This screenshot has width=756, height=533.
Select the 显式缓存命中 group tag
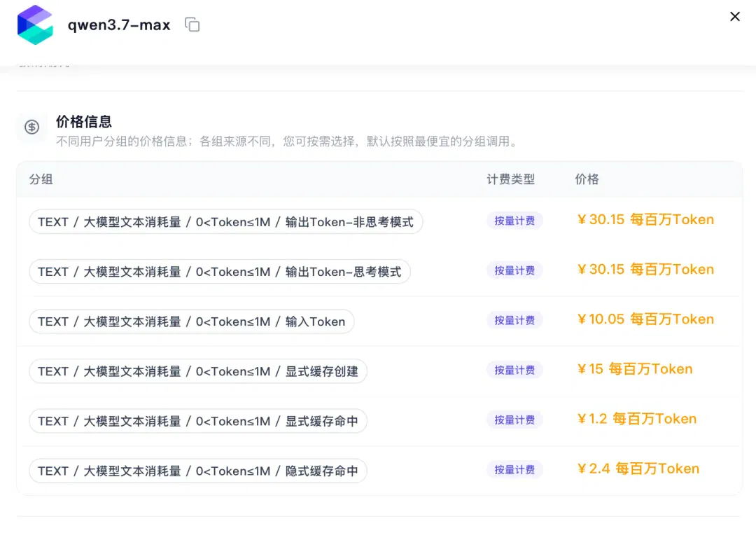[x=197, y=421]
